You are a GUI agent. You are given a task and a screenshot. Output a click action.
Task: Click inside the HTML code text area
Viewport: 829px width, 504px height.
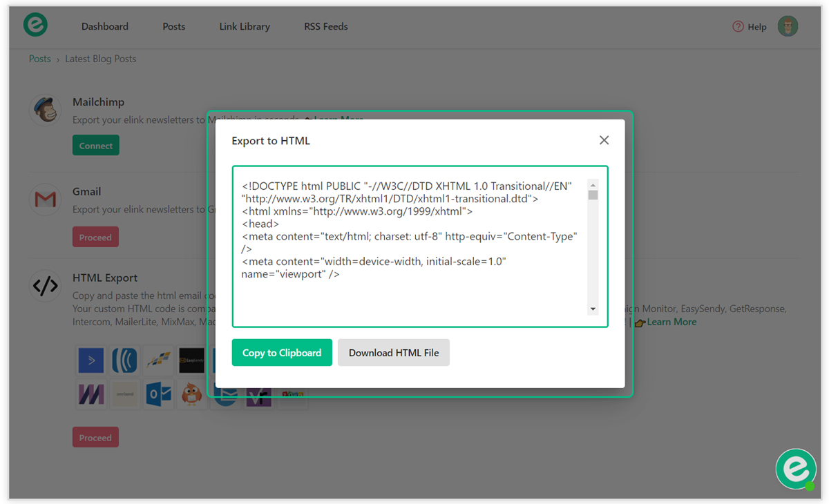coord(420,246)
